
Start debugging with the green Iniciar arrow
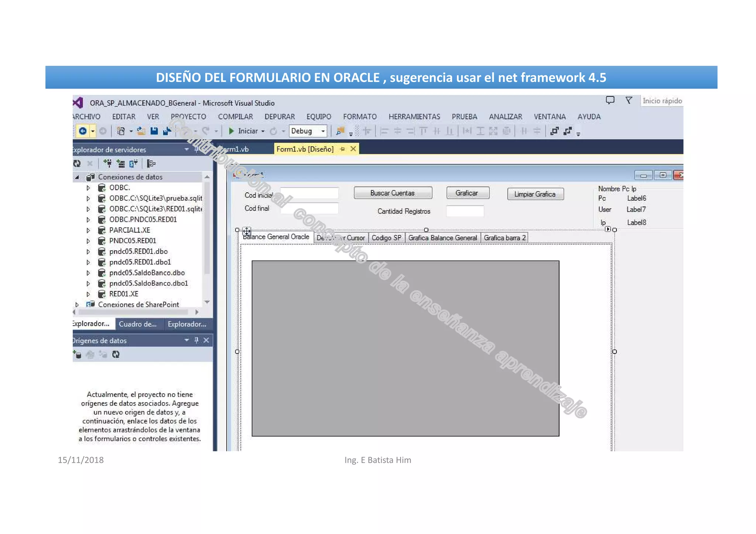[231, 131]
